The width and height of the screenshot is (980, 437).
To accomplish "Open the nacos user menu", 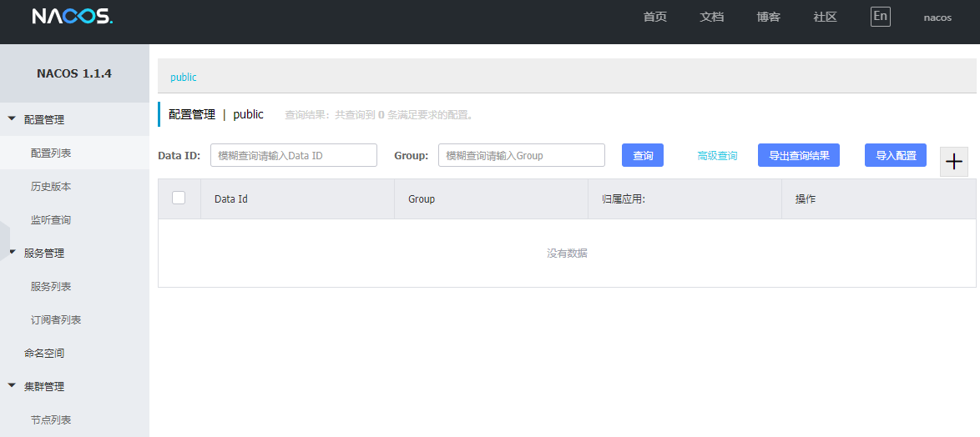I will click(937, 18).
